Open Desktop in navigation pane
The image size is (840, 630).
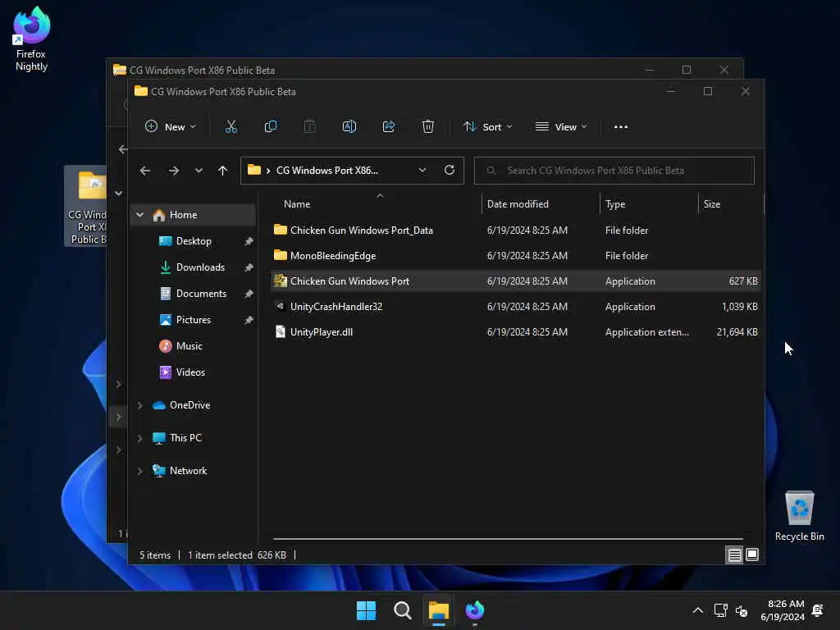click(194, 241)
